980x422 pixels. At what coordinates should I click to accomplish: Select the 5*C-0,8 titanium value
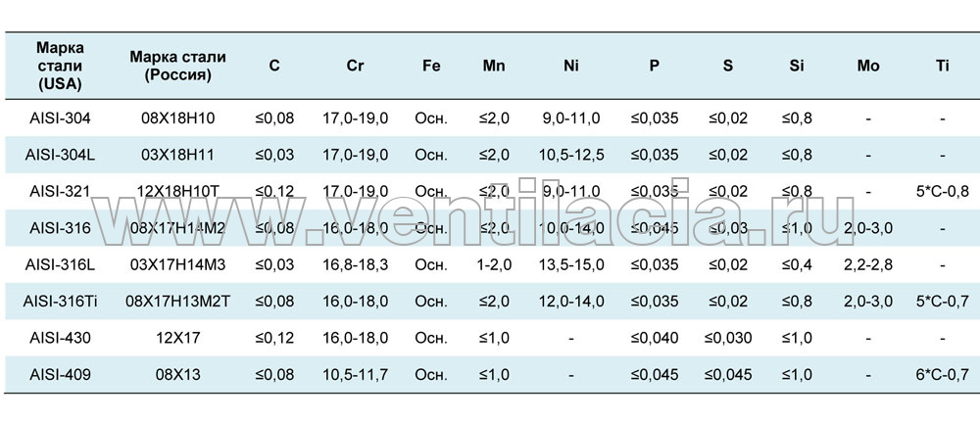coord(943,191)
